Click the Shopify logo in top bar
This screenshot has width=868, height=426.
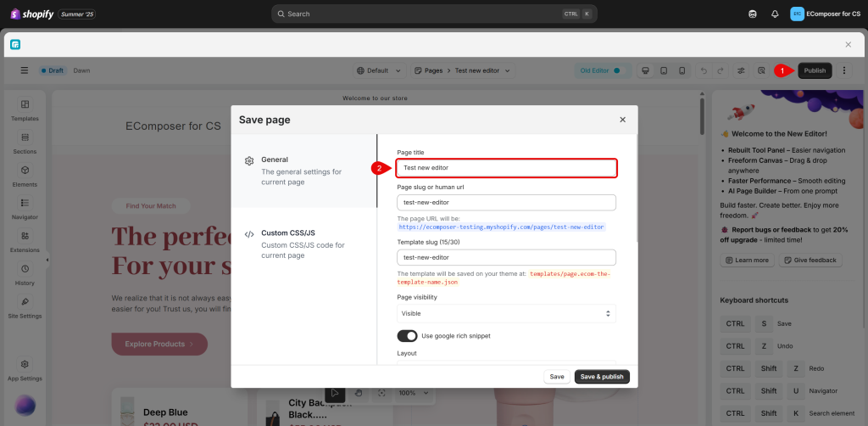click(32, 14)
